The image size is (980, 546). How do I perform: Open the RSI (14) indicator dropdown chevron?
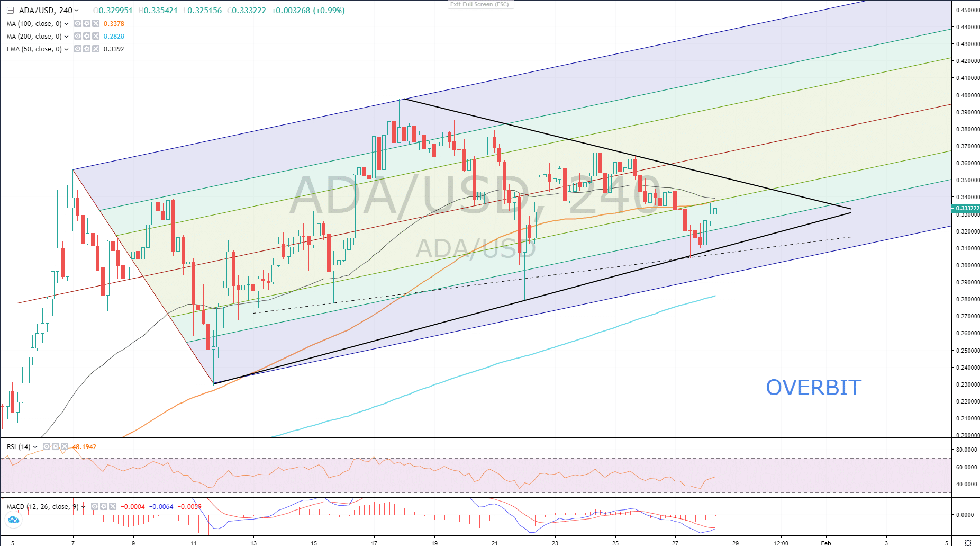[35, 447]
